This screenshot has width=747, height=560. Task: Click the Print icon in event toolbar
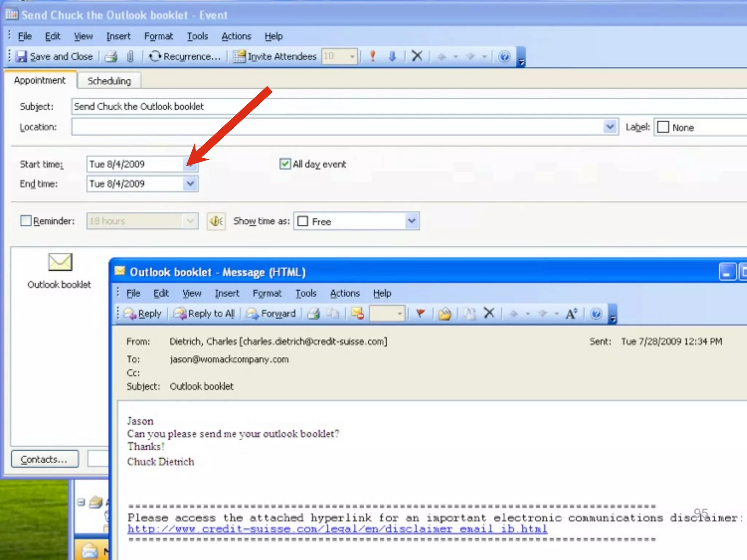[111, 57]
